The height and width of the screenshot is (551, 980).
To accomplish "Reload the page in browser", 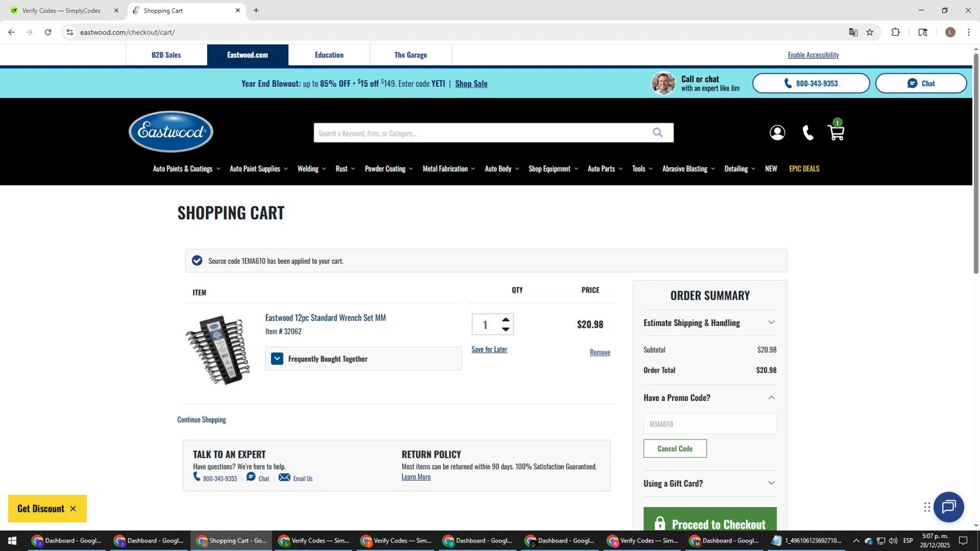I will pyautogui.click(x=48, y=32).
